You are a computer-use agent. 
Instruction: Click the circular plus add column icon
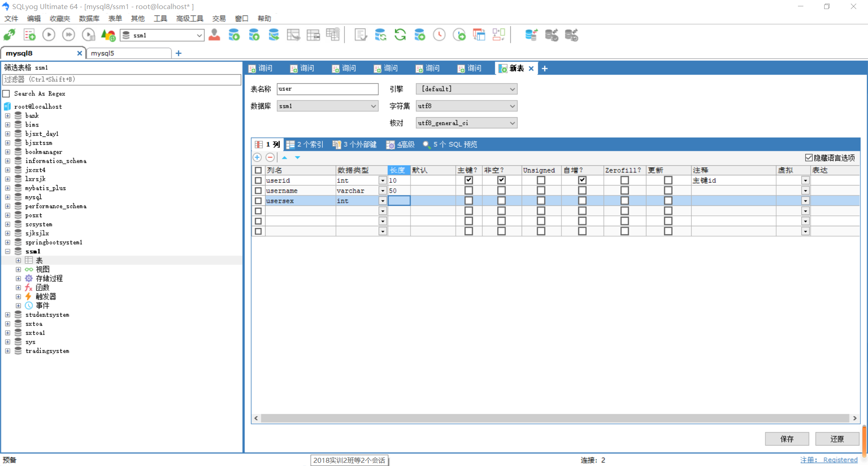point(257,157)
